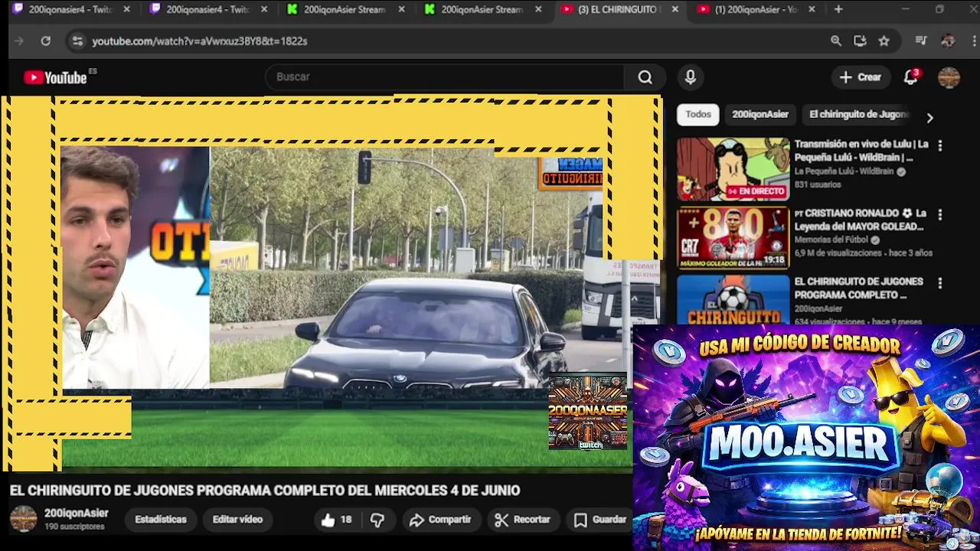980x551 pixels.
Task: Open options menu for Lulu live video
Action: (940, 145)
